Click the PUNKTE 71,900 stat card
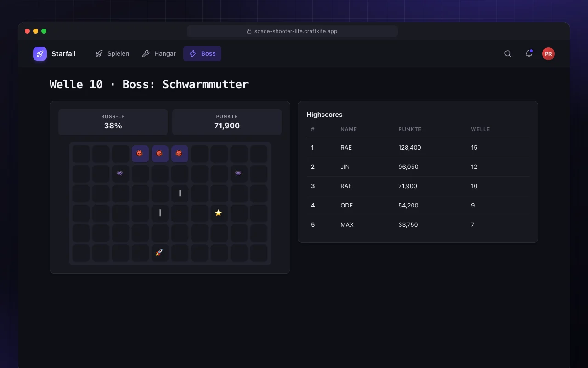Image resolution: width=588 pixels, height=368 pixels. [x=227, y=122]
